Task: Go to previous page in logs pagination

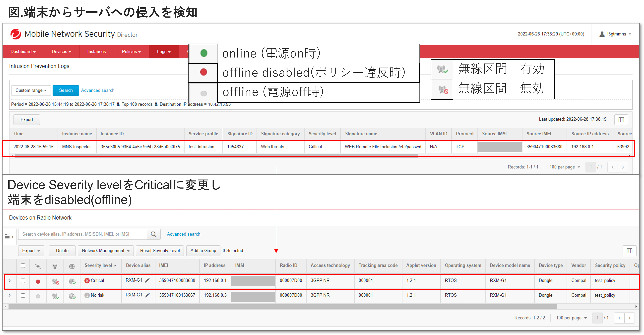Action: tap(613, 167)
